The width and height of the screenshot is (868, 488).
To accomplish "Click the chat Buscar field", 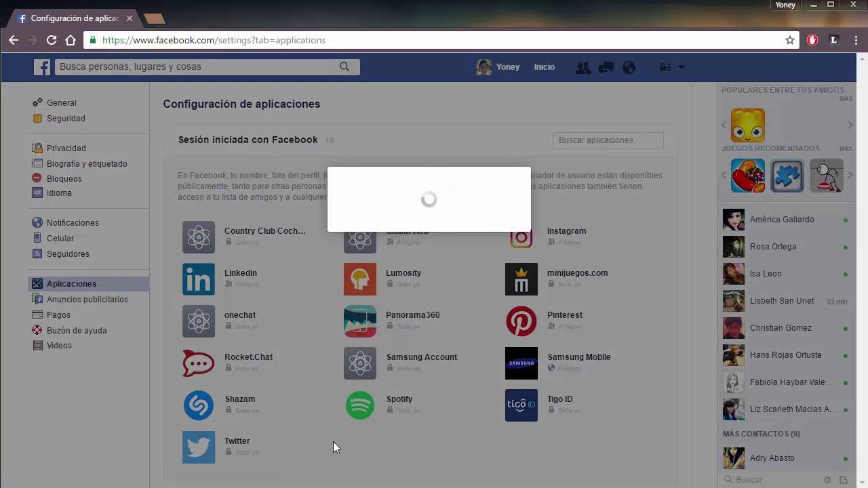I will [x=773, y=480].
